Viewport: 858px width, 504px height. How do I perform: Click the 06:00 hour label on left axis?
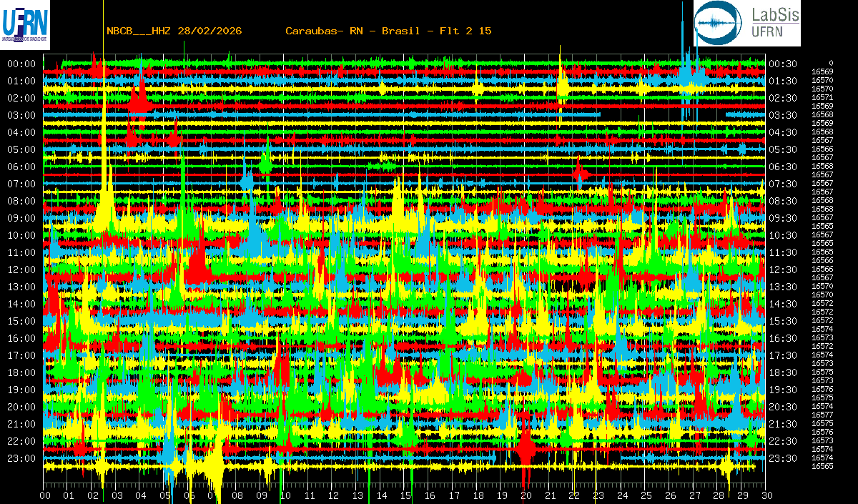tap(21, 167)
